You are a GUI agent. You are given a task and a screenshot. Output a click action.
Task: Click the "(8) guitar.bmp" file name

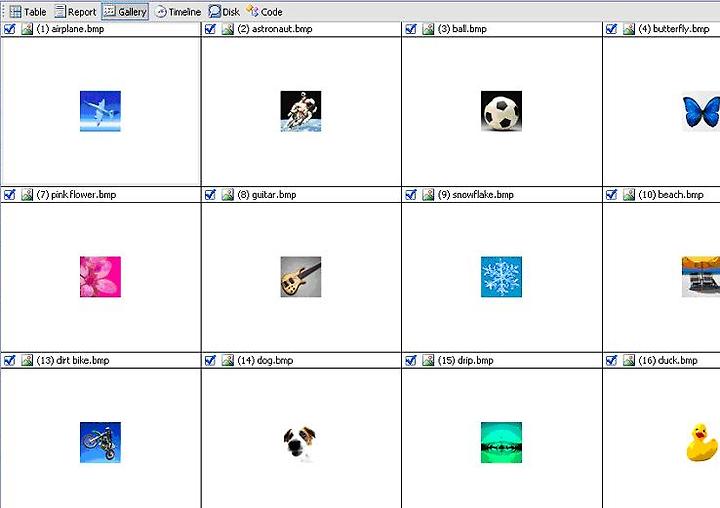(267, 195)
